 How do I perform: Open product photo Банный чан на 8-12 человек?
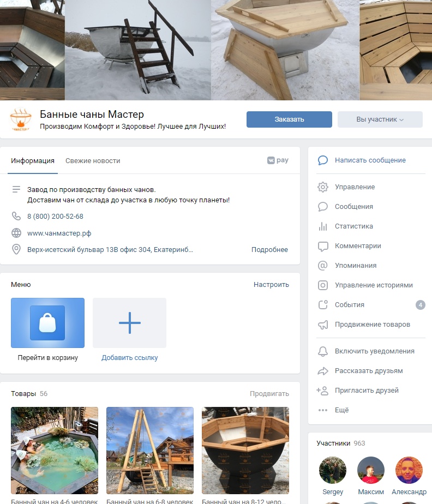[245, 451]
